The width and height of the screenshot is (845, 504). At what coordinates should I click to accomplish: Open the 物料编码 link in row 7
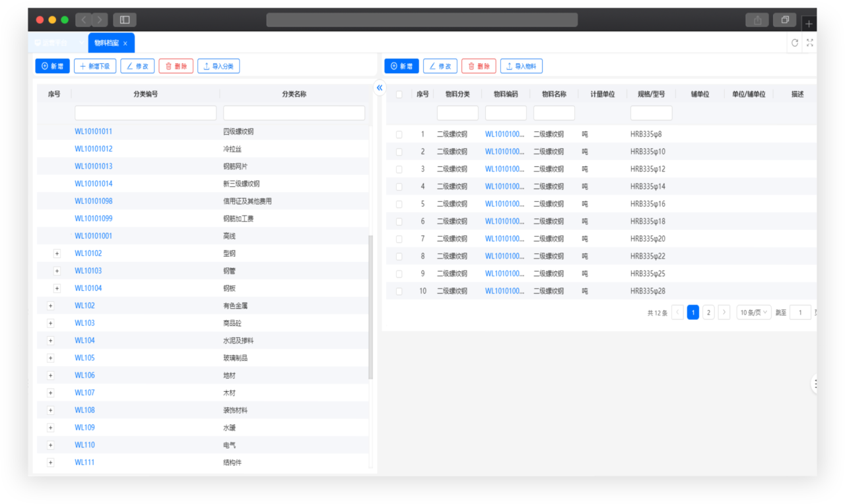coord(505,238)
